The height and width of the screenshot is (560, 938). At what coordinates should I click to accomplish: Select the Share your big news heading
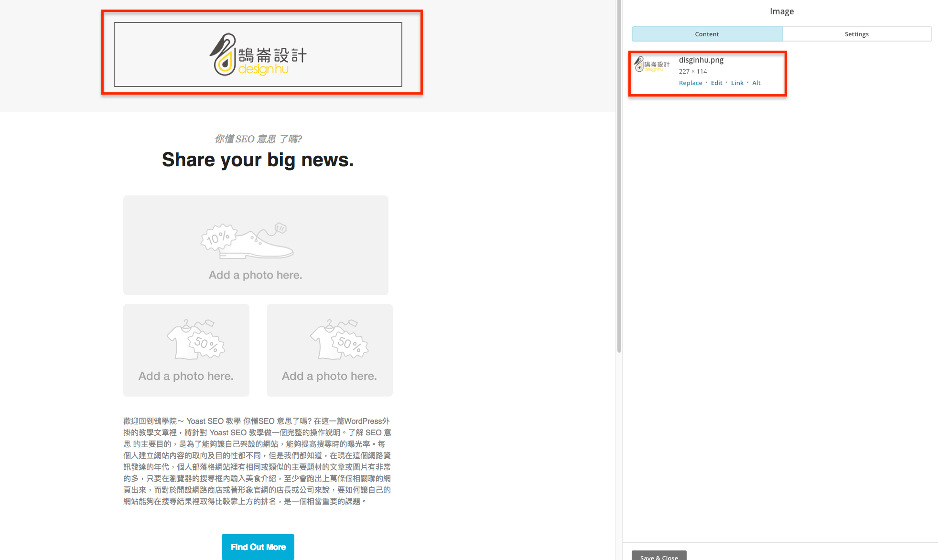click(258, 160)
